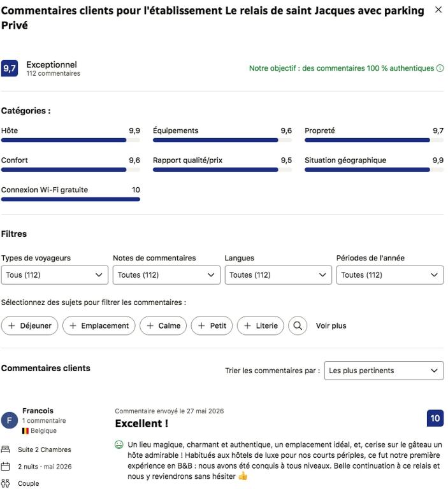Open the topic search magnifier icon
The width and height of the screenshot is (448, 489).
(298, 325)
